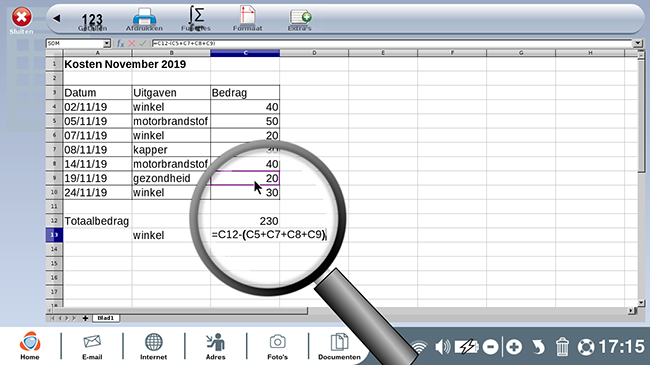Open the Adres contacts app
Viewport: 650px width, 365px height.
(216, 347)
